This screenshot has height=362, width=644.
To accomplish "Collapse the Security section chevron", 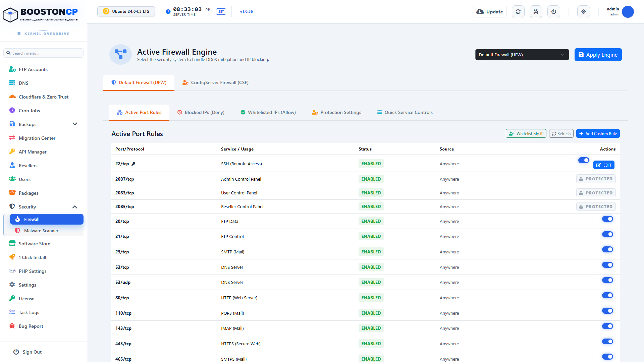I will click(75, 207).
